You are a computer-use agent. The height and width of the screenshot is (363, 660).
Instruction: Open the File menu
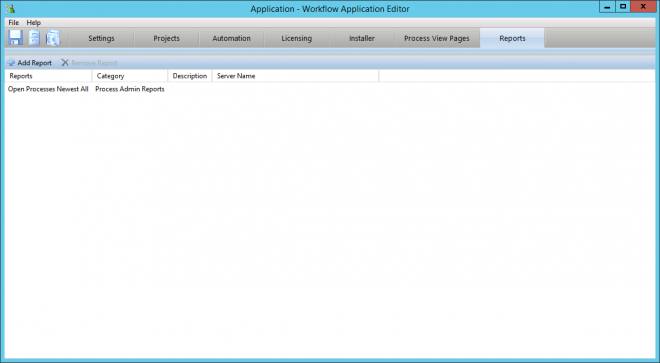pos(13,22)
